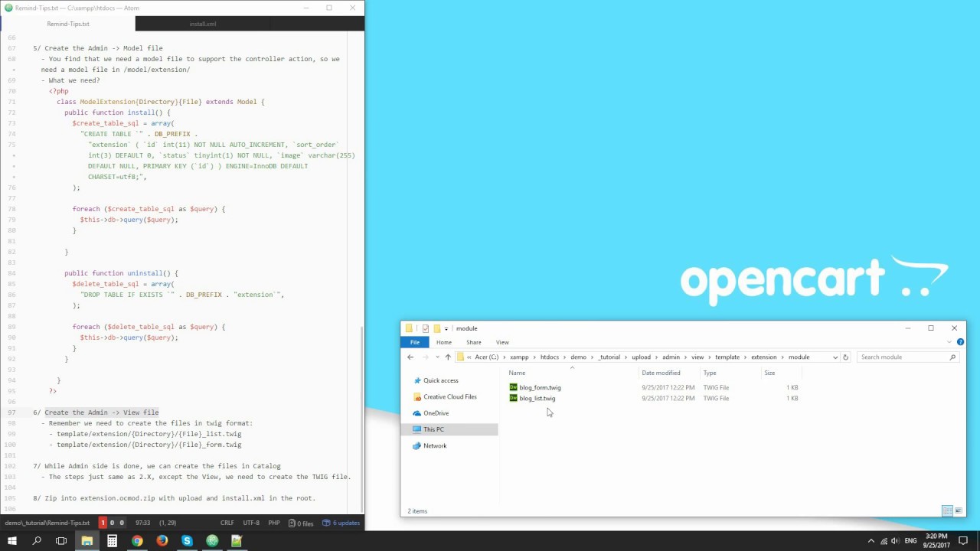Image resolution: width=980 pixels, height=551 pixels.
Task: Open the Home ribbon tab in Explorer
Action: tap(444, 342)
